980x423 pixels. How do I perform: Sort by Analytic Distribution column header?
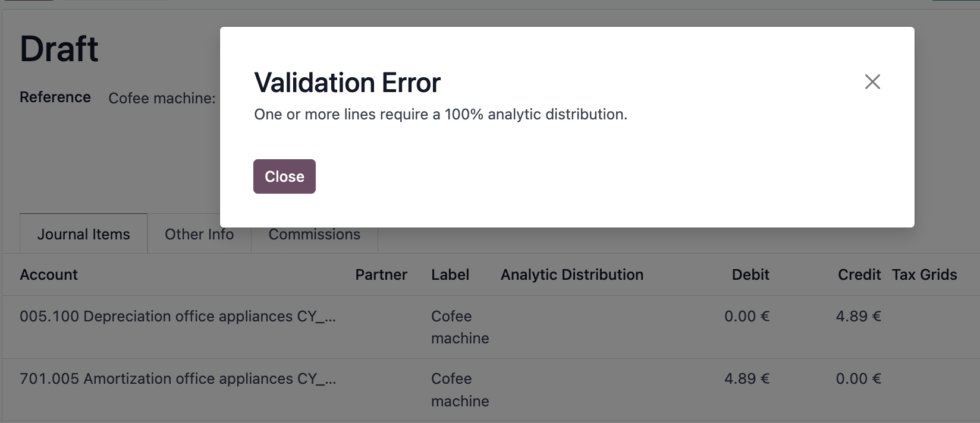(572, 274)
